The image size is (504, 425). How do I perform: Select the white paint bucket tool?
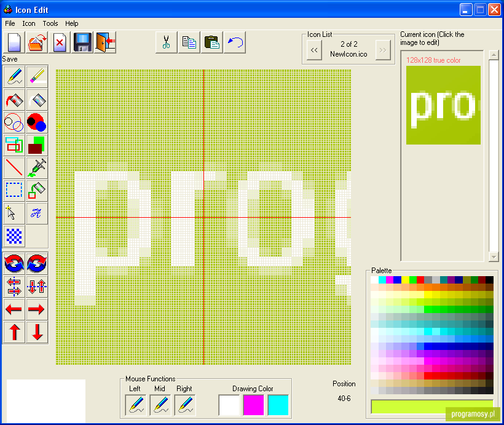37,100
